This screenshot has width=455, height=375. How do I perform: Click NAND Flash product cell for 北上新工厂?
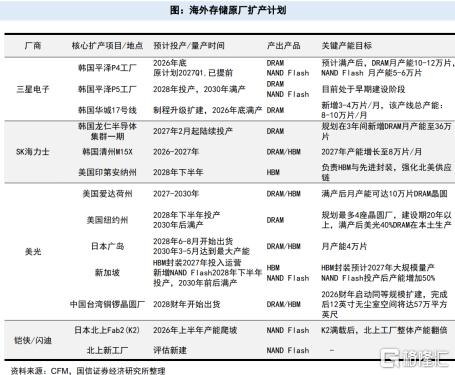coord(288,351)
